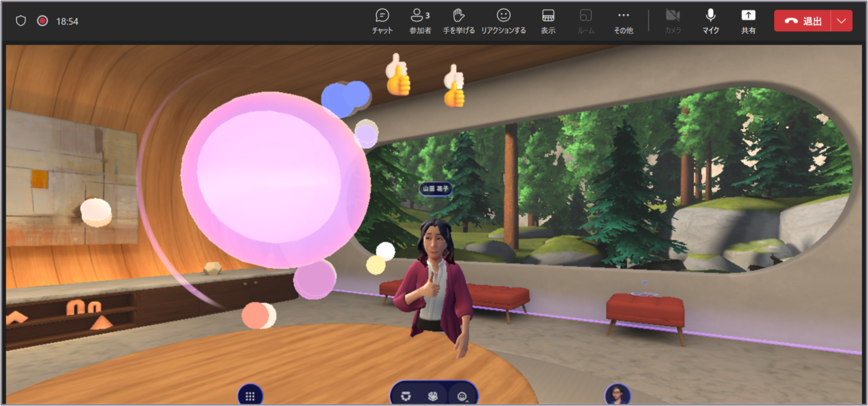The height and width of the screenshot is (406, 868).
Task: Expand the 退出 dropdown arrow
Action: click(841, 21)
